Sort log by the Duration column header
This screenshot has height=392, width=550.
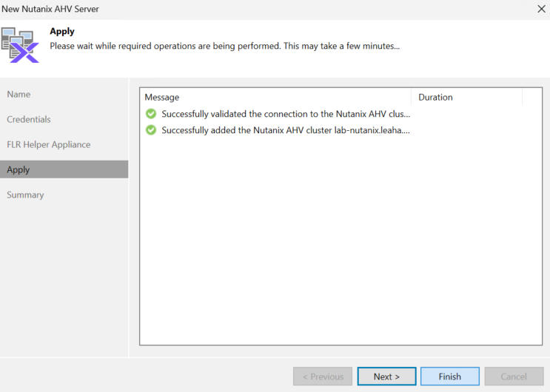[x=466, y=97]
